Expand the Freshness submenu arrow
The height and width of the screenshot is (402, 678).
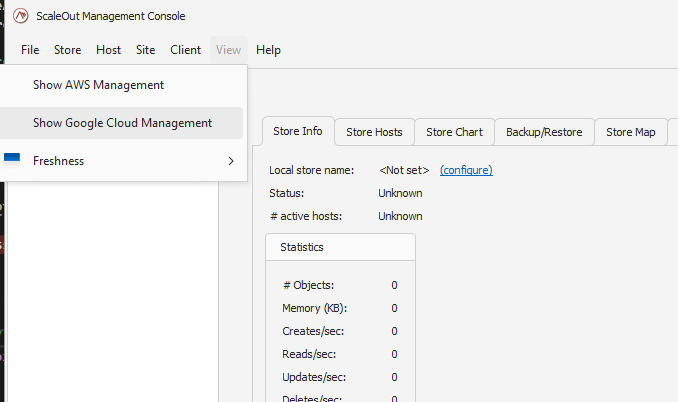click(231, 161)
